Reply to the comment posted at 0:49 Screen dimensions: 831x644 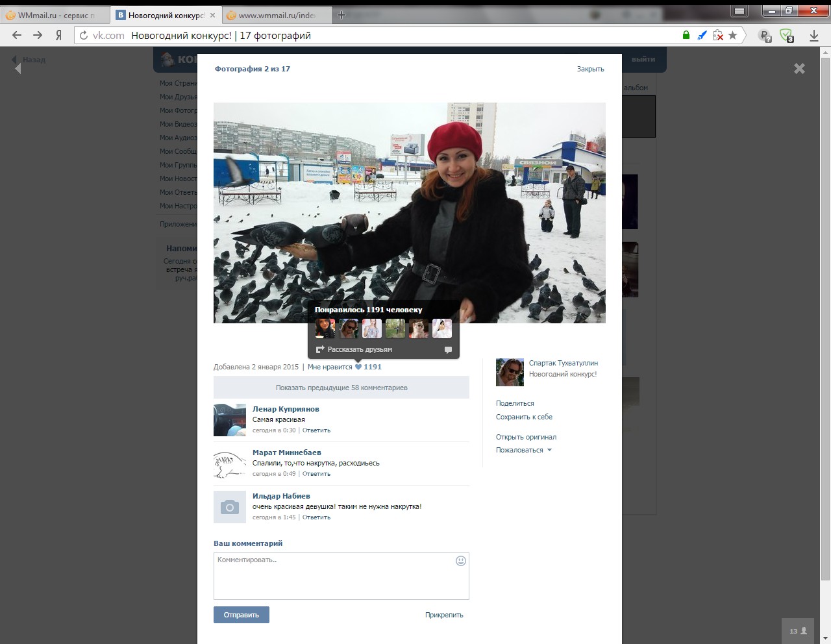click(x=316, y=474)
